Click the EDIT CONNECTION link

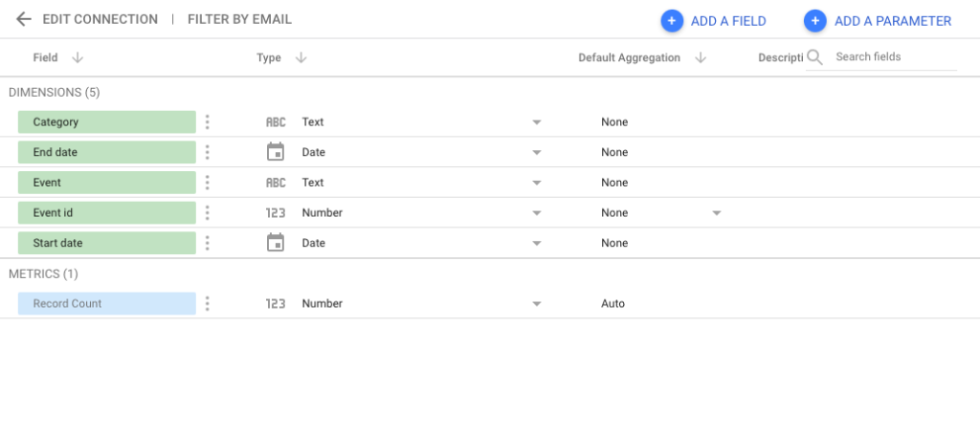click(100, 19)
